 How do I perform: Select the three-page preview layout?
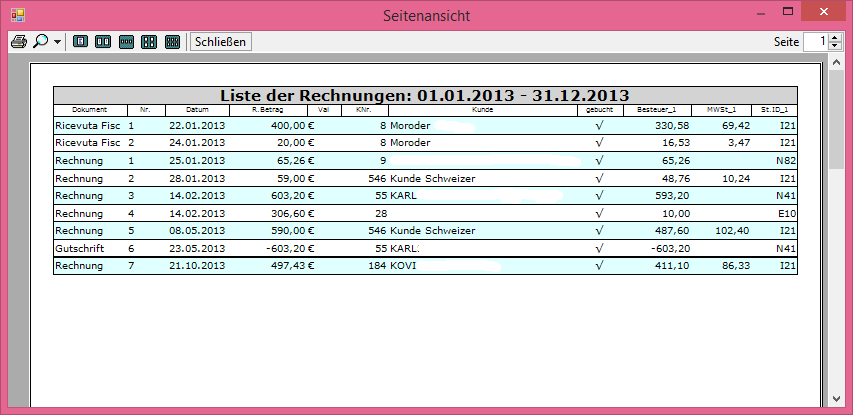[126, 42]
